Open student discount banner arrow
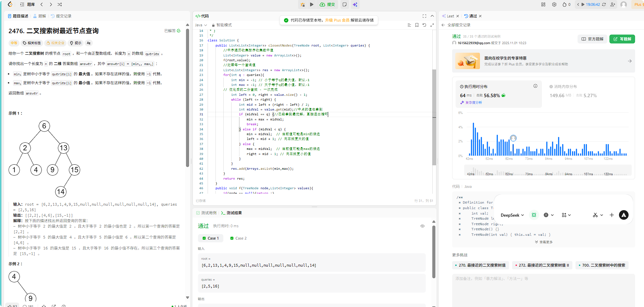The height and width of the screenshot is (307, 644). [630, 61]
